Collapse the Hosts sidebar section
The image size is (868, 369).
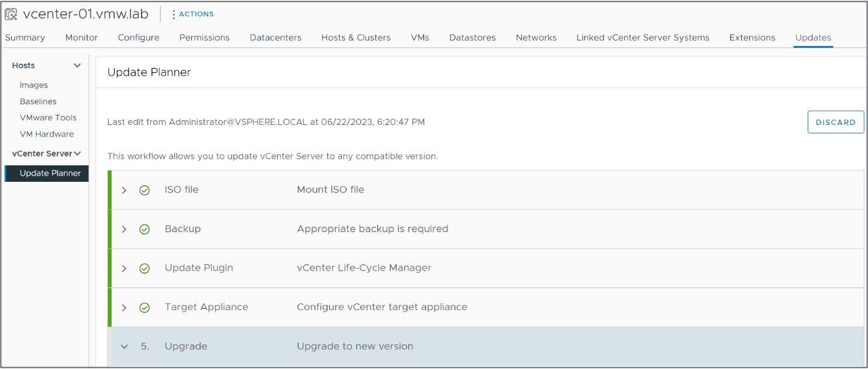pos(77,66)
